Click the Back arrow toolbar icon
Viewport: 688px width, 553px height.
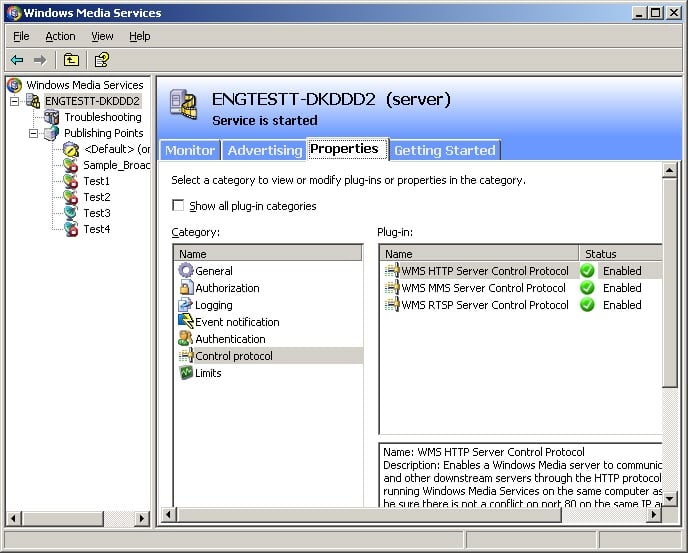point(17,60)
